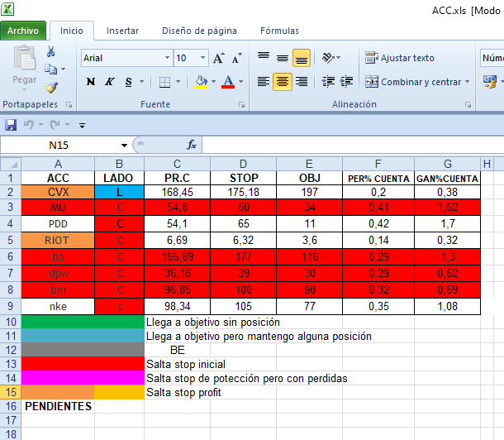504x440 pixels.
Task: Expand the borders dropdown arrow
Action: (x=178, y=82)
